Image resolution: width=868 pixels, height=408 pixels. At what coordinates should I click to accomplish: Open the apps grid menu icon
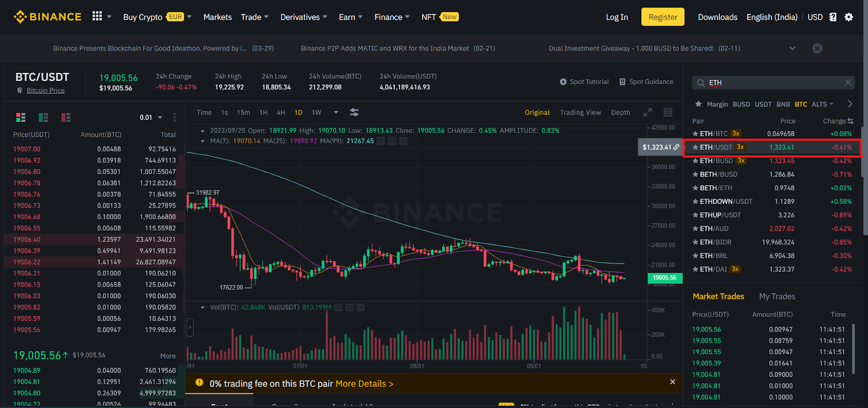tap(97, 16)
